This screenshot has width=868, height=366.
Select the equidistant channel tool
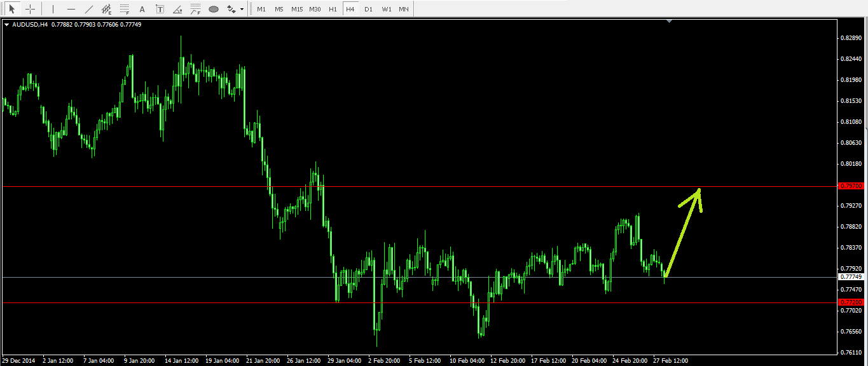point(107,9)
